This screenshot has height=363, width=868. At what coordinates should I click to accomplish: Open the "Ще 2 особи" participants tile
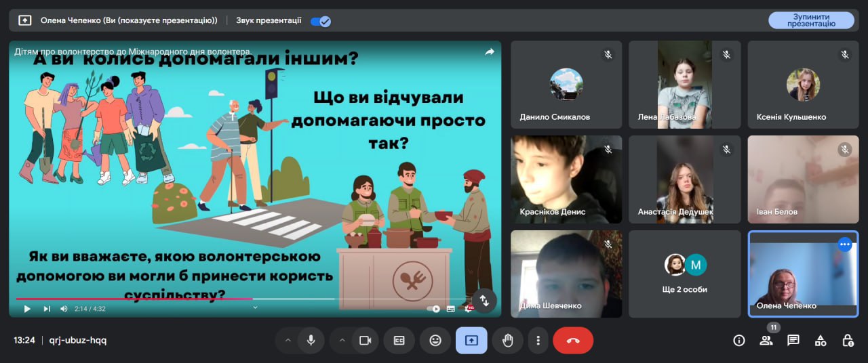point(686,274)
